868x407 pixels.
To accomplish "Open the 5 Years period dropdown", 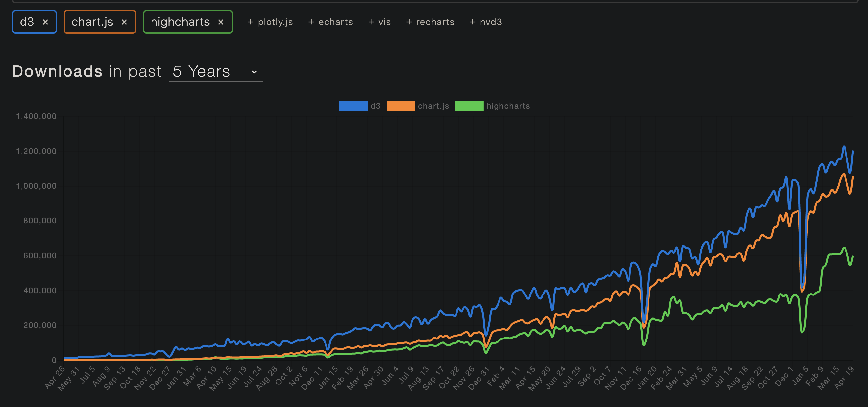I will [x=201, y=71].
